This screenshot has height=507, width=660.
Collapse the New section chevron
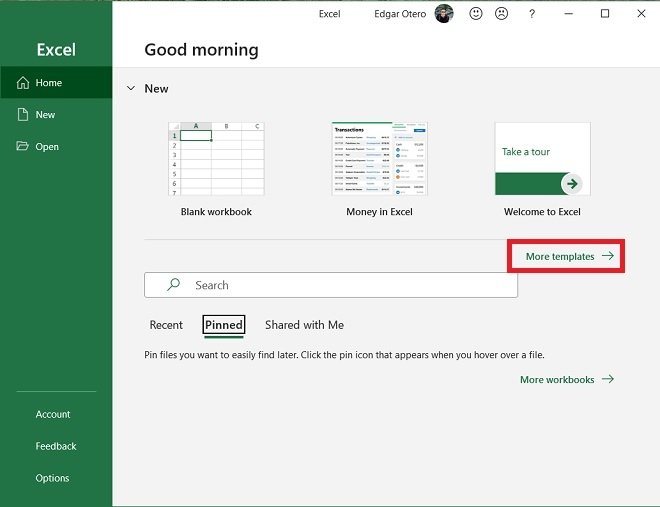tap(131, 88)
